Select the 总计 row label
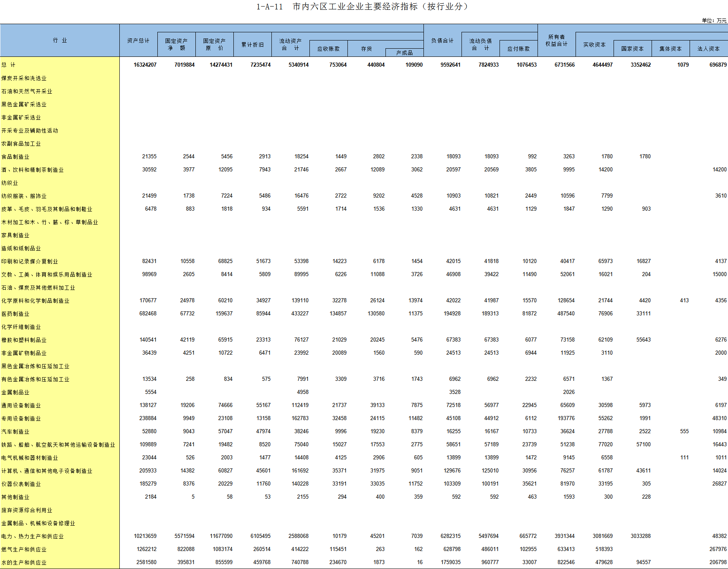The image size is (728, 569). pos(8,65)
